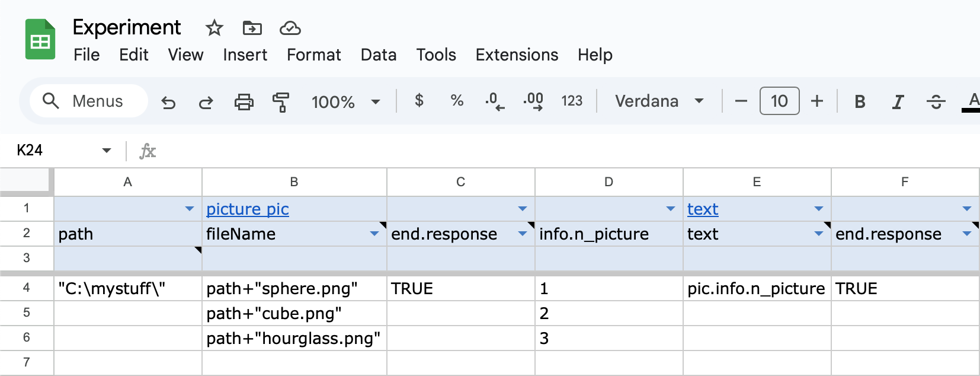Click the move to folder icon
The height and width of the screenshot is (376, 980).
pos(252,28)
